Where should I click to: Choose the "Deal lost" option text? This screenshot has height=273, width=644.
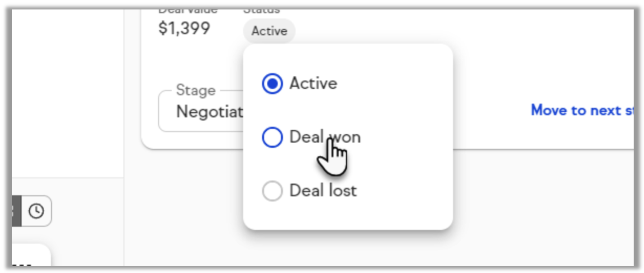click(323, 191)
